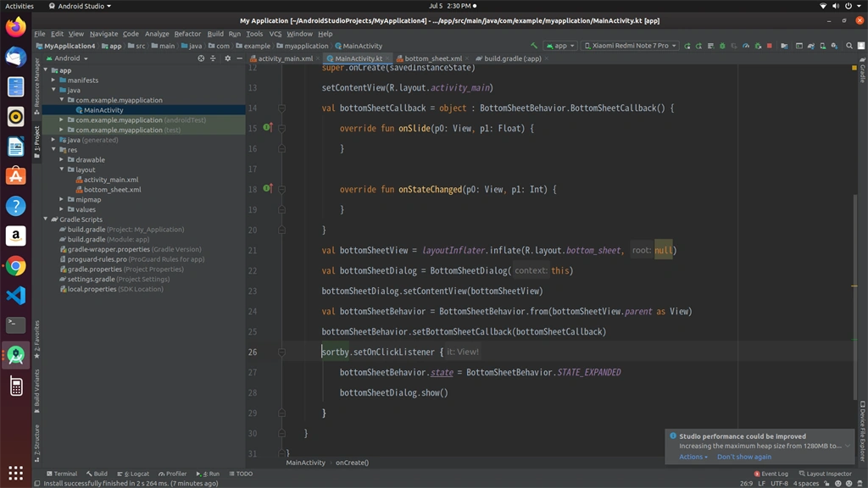Click the override gutter icon on line 18
This screenshot has width=868, height=488.
coord(268,189)
